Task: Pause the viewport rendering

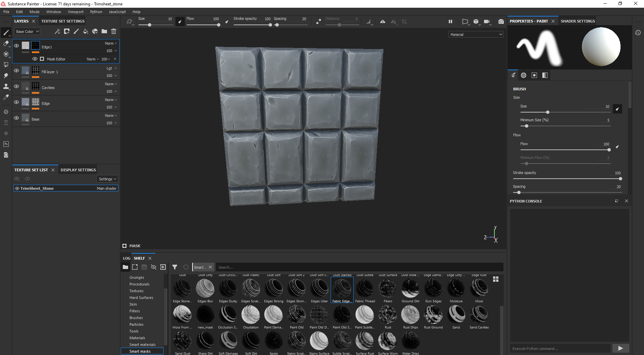Action: pos(450,21)
